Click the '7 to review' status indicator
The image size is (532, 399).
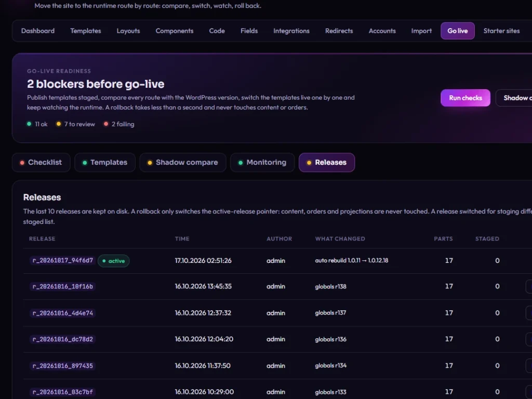coord(76,124)
